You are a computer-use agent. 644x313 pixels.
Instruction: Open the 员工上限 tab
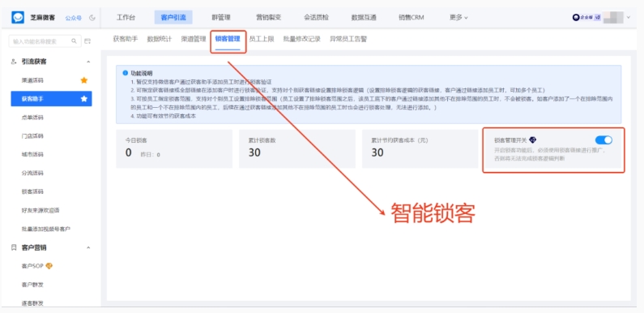point(262,39)
